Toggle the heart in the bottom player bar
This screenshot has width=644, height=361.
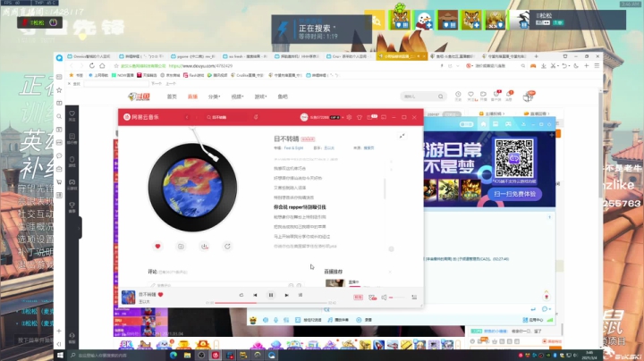pos(161,294)
